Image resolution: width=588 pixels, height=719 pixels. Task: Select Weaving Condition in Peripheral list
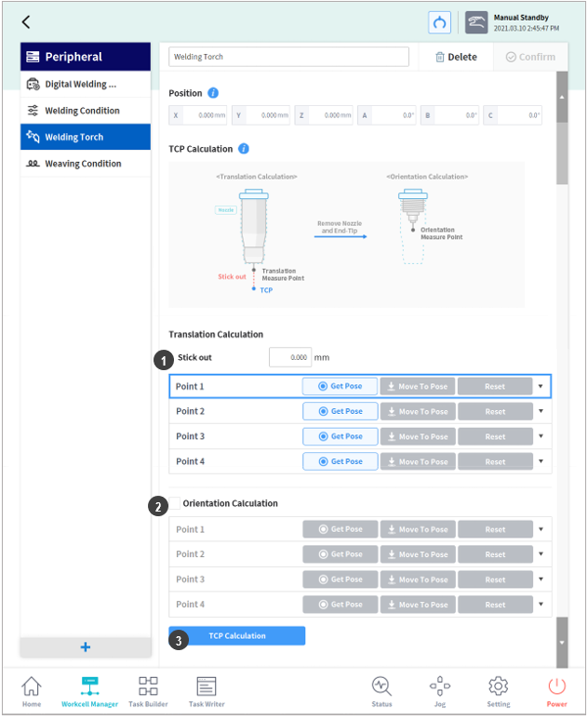point(85,164)
